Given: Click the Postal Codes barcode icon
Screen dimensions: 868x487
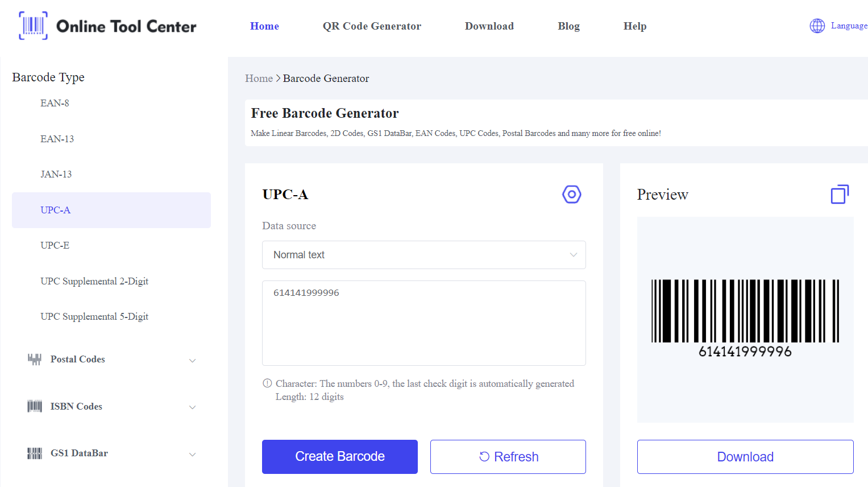Looking at the screenshot, I should [x=35, y=359].
